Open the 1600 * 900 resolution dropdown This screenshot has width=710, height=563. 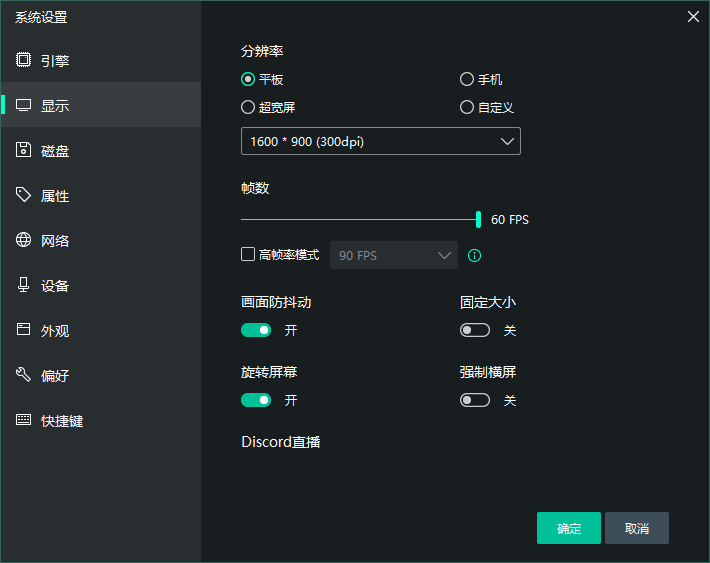point(380,141)
